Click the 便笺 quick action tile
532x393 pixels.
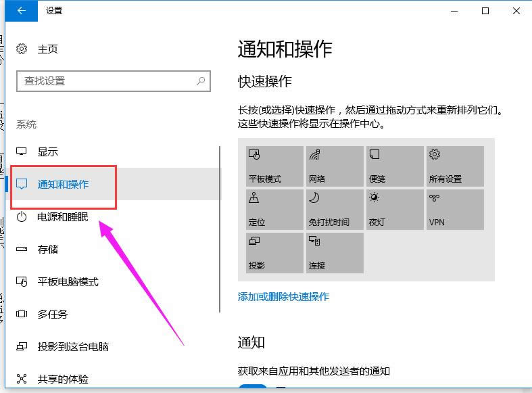point(394,166)
